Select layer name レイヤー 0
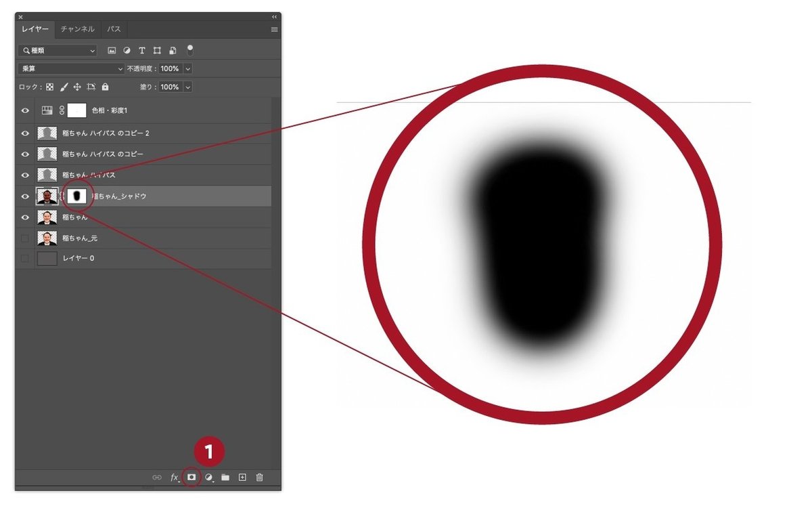The width and height of the screenshot is (812, 508). click(78, 259)
